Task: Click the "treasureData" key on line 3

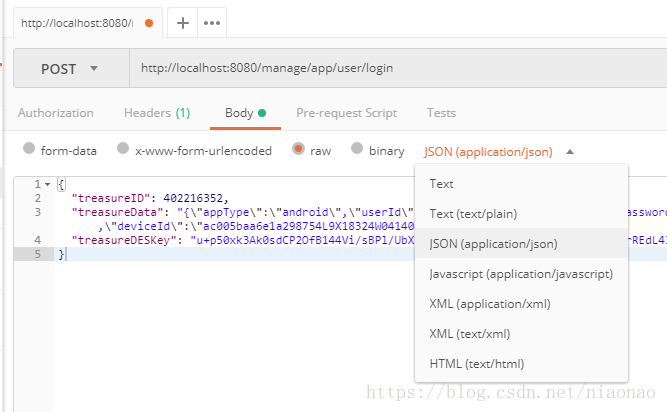Action: (117, 212)
